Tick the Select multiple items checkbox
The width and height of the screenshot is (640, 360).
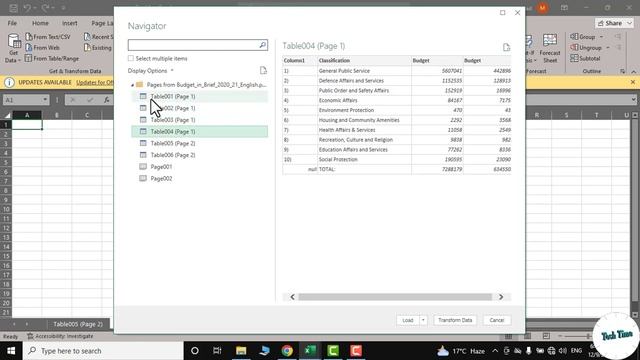pos(131,58)
